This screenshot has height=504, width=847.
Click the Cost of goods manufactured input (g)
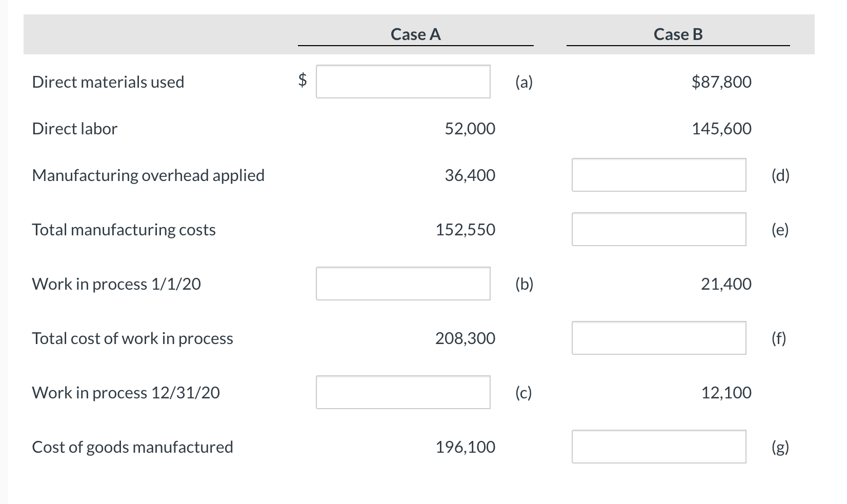tap(658, 447)
